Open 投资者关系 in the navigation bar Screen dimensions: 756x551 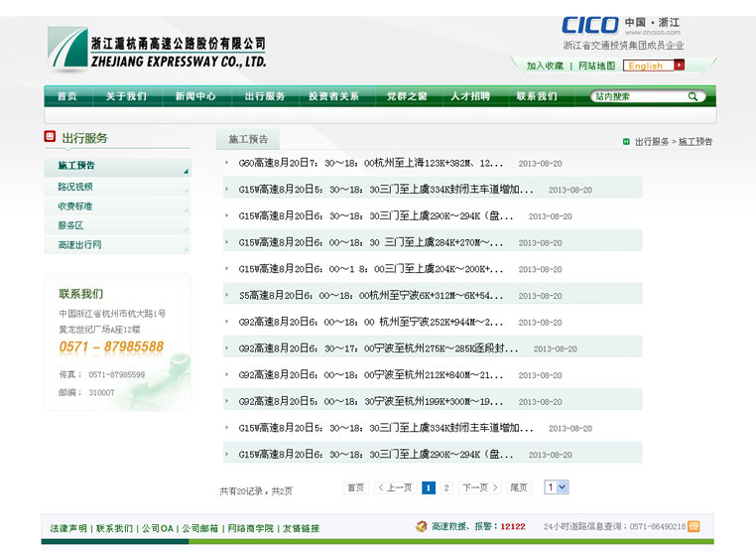point(333,96)
